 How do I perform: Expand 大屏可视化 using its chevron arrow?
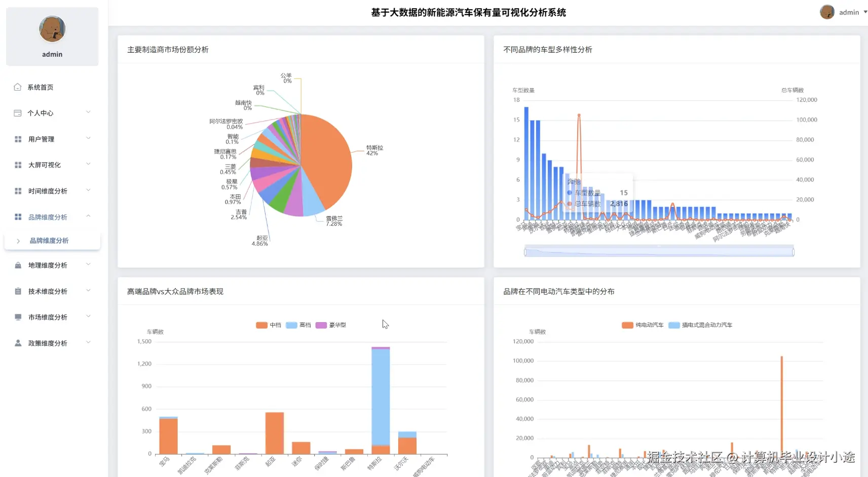[x=88, y=164]
